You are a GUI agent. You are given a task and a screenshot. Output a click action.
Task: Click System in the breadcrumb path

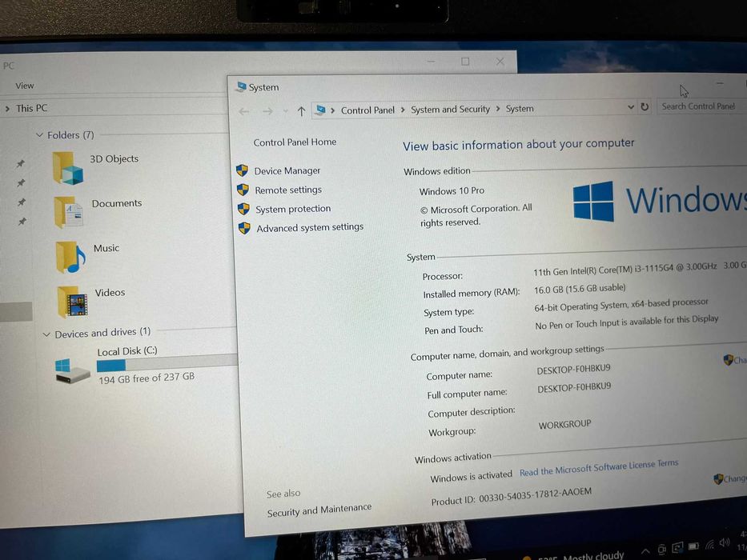[x=520, y=109]
